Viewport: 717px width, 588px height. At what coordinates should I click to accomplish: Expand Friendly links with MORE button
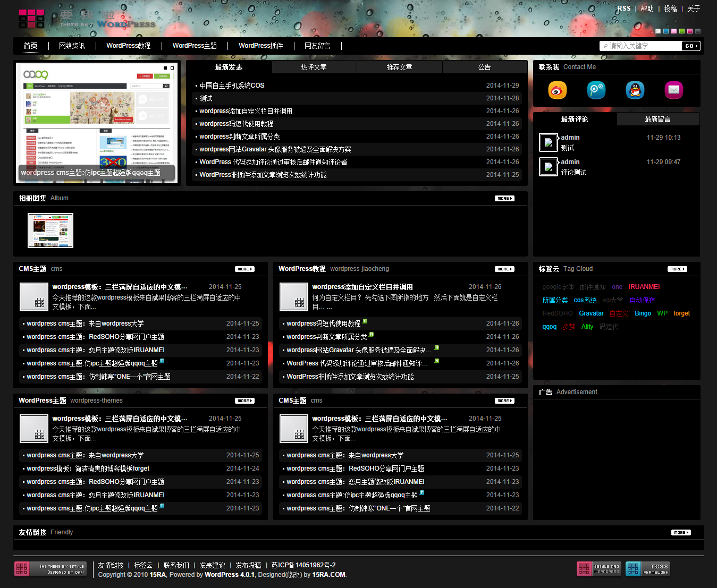[x=680, y=532]
